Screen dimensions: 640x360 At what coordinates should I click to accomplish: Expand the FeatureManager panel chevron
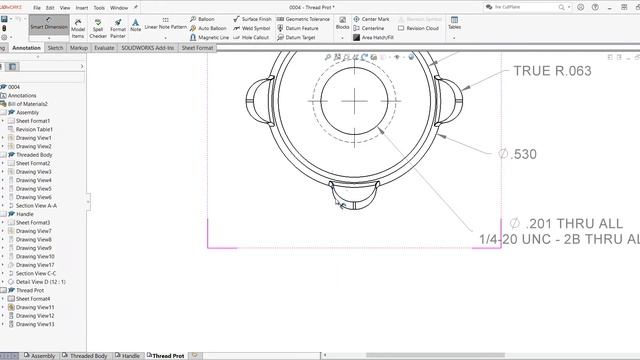(x=82, y=67)
